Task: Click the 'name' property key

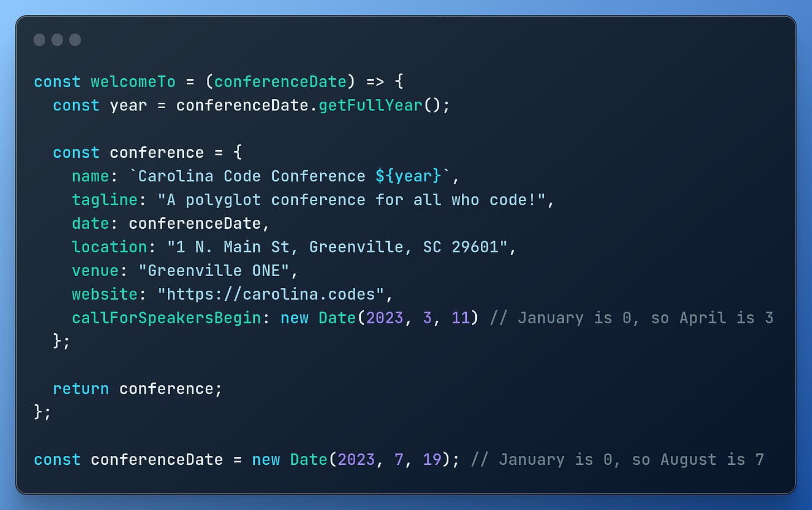Action: click(x=90, y=176)
